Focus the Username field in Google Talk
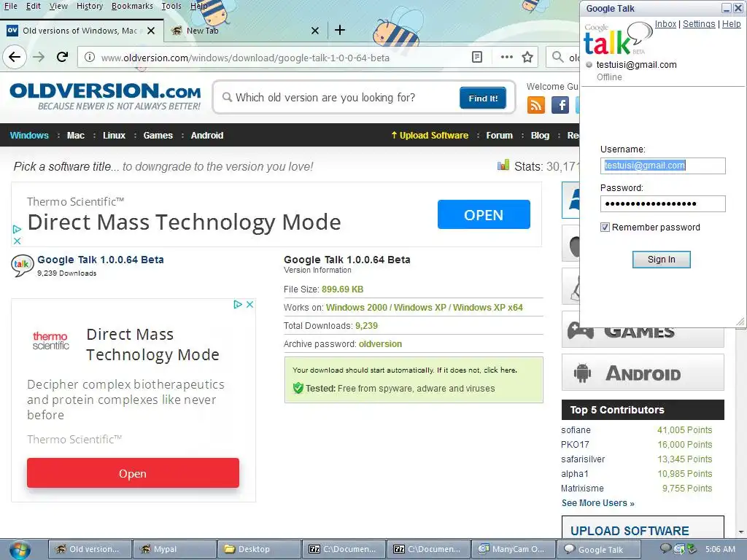This screenshot has width=747, height=560. pos(662,166)
